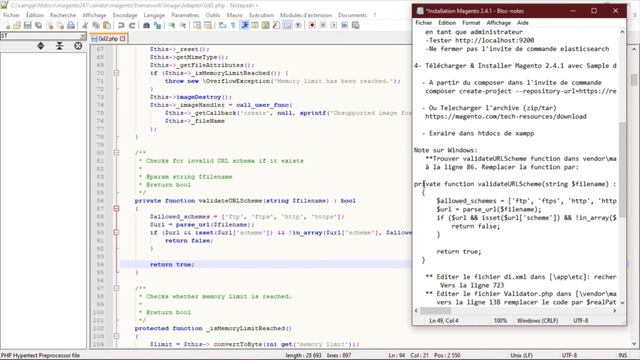Click the Bloc-notes scroll right arrow
Image resolution: width=640 pixels, height=360 pixels.
click(x=615, y=311)
